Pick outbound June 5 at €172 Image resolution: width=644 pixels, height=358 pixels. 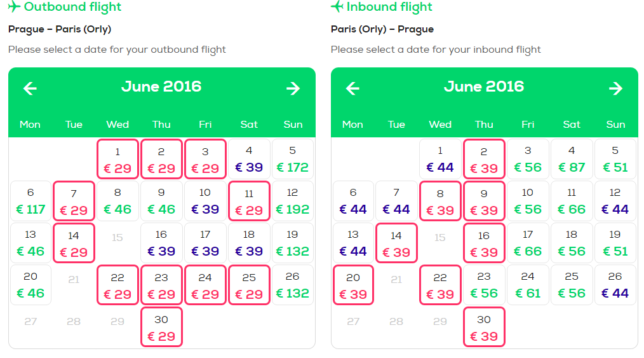pos(292,159)
